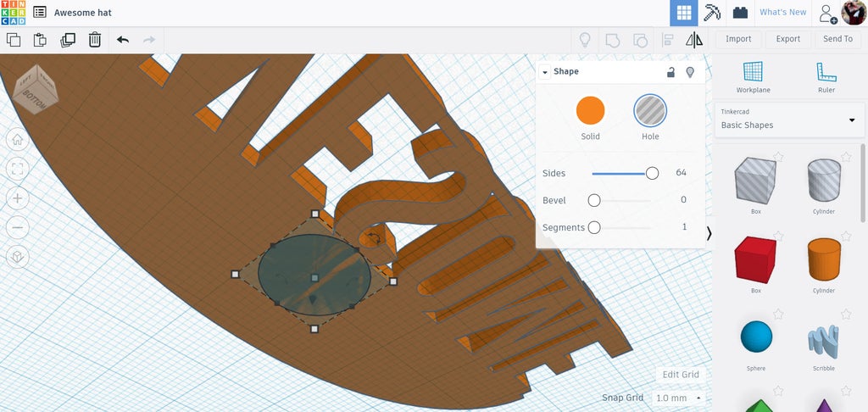Adjust the Bevel slider handle
Viewport: 868px width, 412px height.
pyautogui.click(x=594, y=200)
